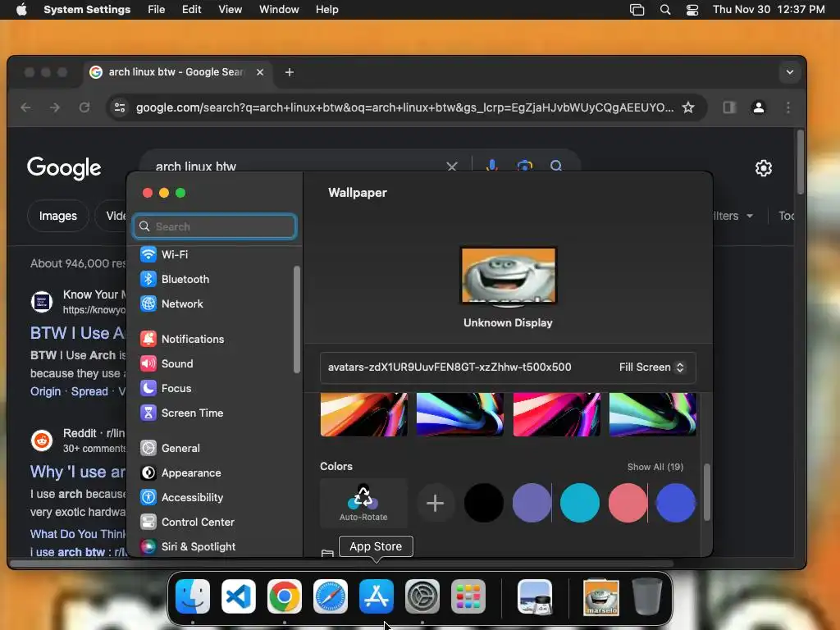
Task: Reload the Chrome page
Action: pos(84,107)
